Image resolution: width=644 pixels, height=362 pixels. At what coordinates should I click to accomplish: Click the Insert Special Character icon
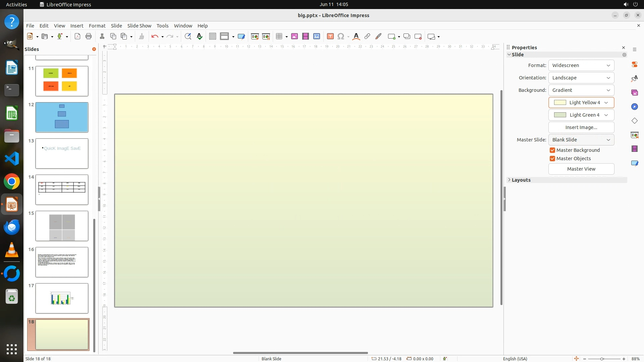341,37
